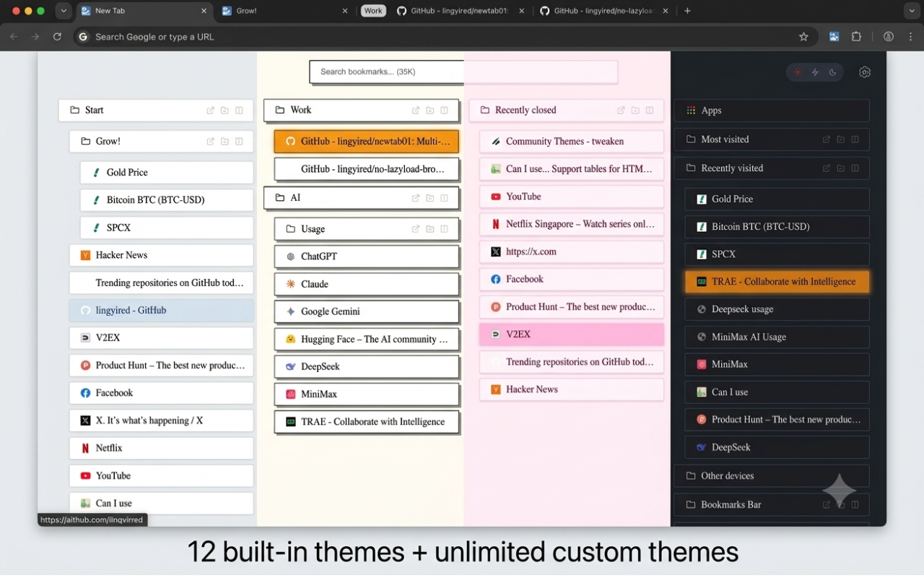Click the open-in-new-tab icon on Most visited row

pos(827,139)
